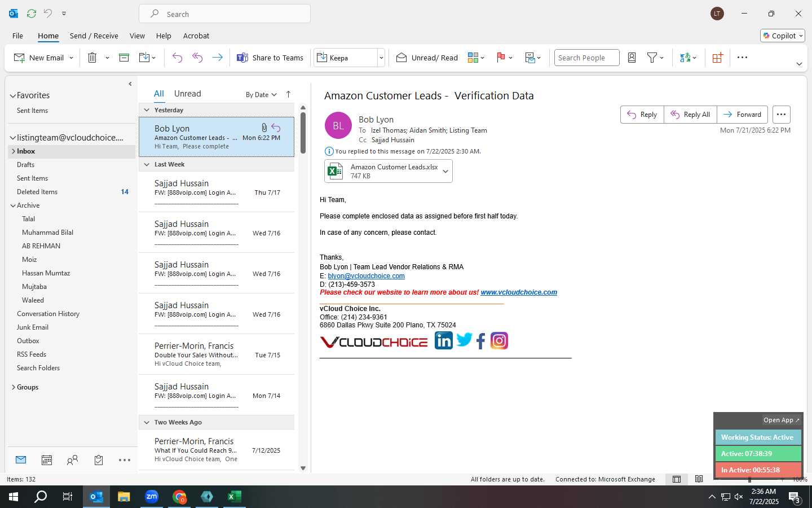Click the Rules icon in ribbon

[x=530, y=58]
